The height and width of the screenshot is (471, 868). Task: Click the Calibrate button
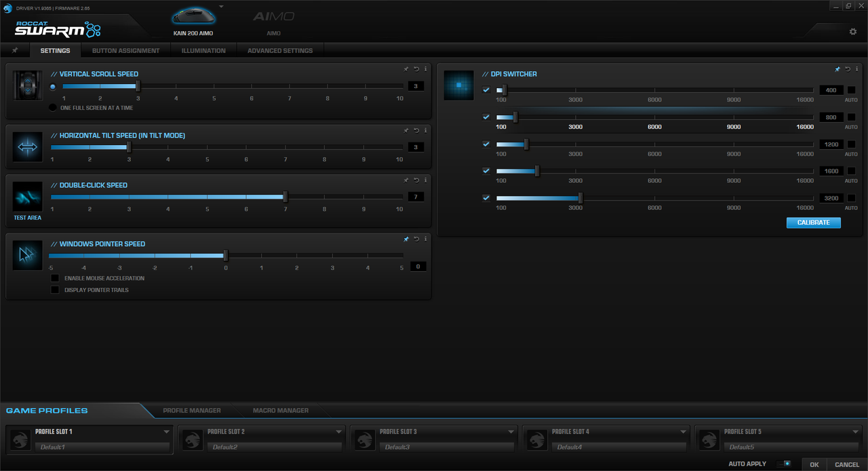pos(813,222)
